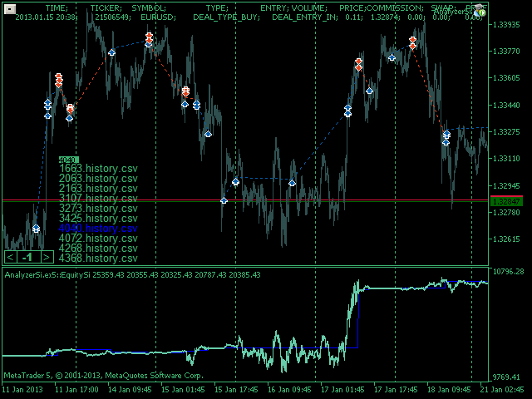
Task: Click the EURUSD symbol value in header
Action: coord(158,17)
